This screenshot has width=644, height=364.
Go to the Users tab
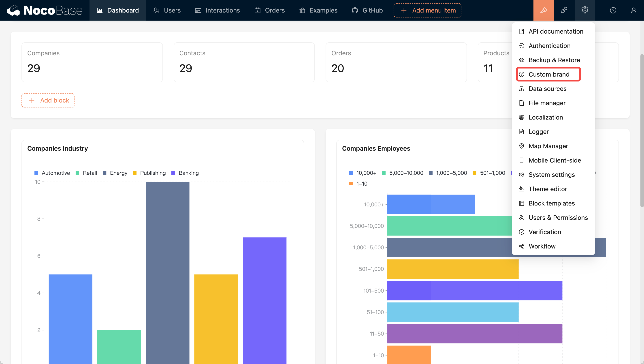pos(167,10)
